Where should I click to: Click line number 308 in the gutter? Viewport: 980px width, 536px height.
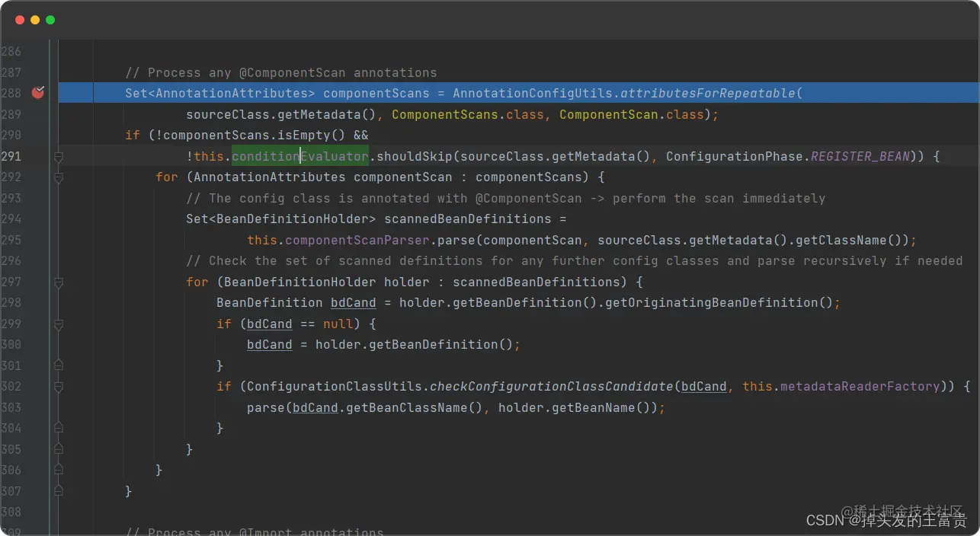pyautogui.click(x=11, y=512)
